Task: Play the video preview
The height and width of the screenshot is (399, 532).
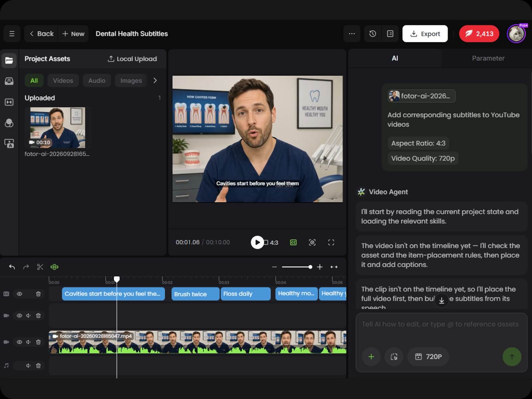Action: click(257, 242)
